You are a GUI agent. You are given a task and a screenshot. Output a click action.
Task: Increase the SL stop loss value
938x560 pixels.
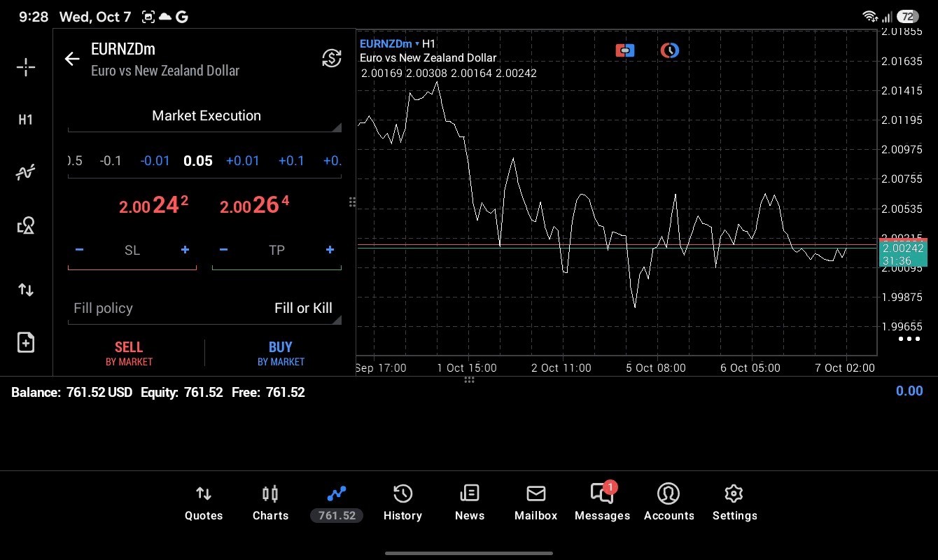click(x=185, y=250)
